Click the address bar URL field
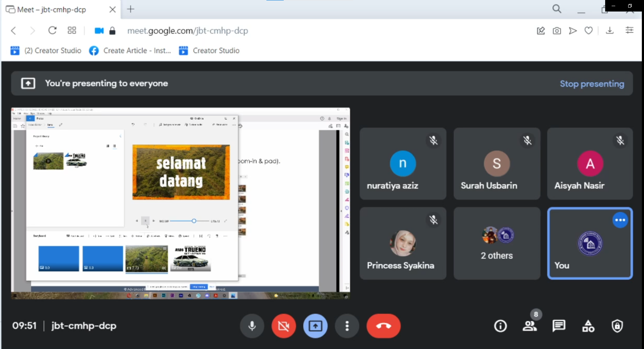 pos(188,31)
